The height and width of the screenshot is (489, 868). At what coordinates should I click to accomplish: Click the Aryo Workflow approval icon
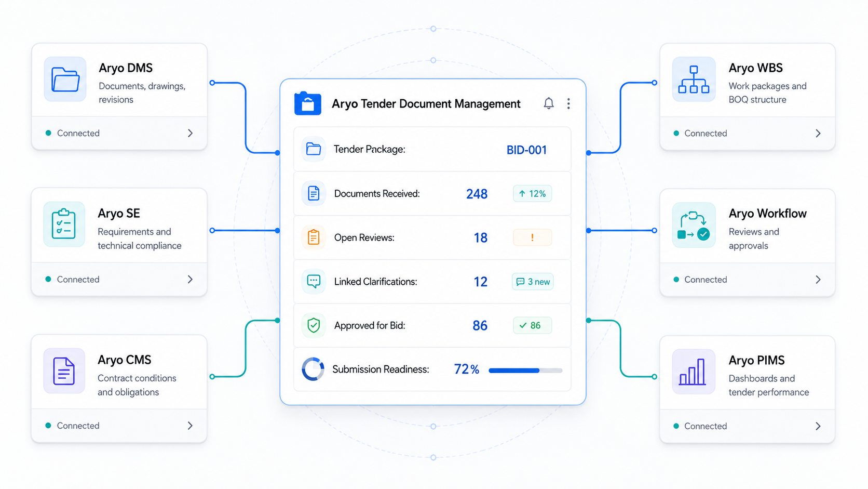click(694, 226)
